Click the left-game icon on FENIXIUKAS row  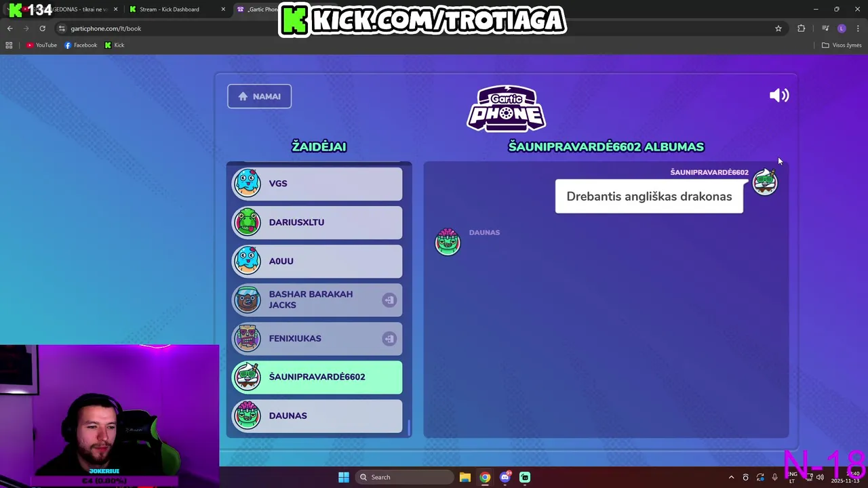pyautogui.click(x=389, y=338)
